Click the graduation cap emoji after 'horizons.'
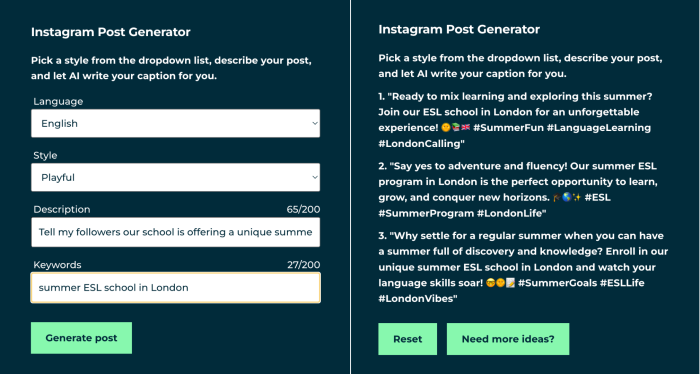Image resolution: width=700 pixels, height=374 pixels. point(557,197)
